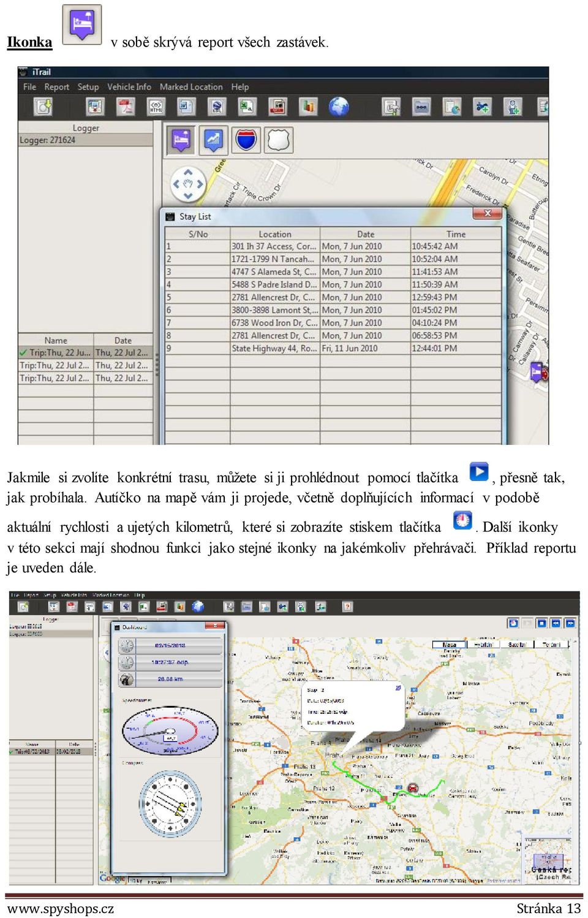This screenshot has height=918, width=588.
Task: Click rewind playback button above lower map
Action: coord(556,623)
